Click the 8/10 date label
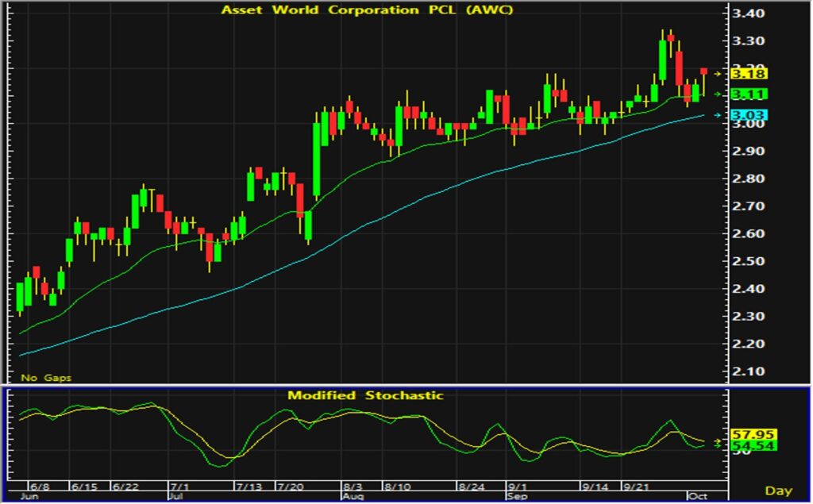Screen dimensions: 813x504 (x=398, y=487)
